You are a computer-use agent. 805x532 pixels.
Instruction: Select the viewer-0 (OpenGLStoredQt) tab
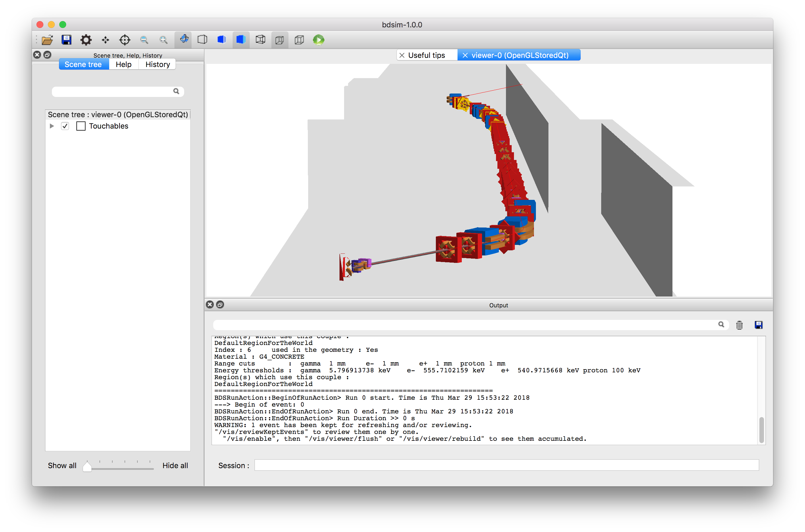click(519, 55)
